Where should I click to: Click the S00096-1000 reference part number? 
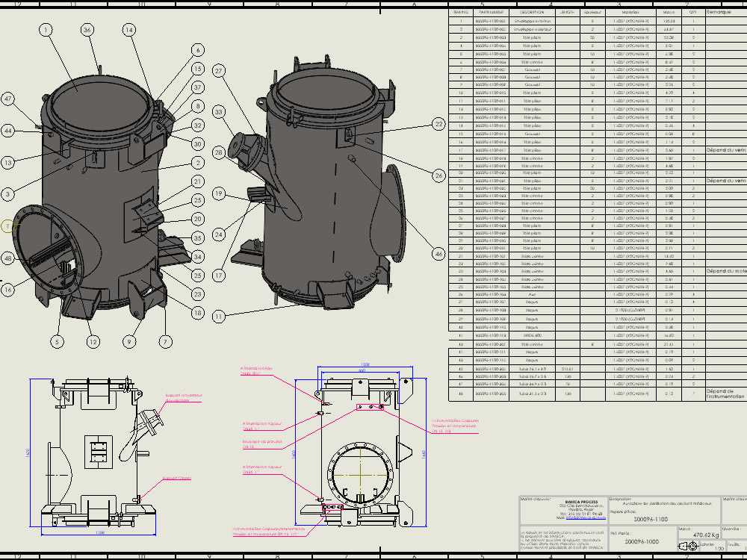(642, 541)
